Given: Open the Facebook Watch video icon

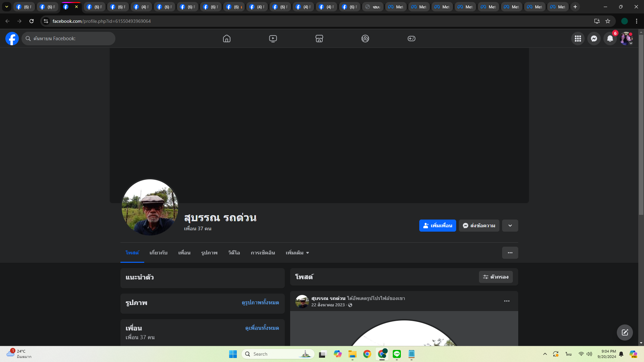Looking at the screenshot, I should click(x=273, y=39).
